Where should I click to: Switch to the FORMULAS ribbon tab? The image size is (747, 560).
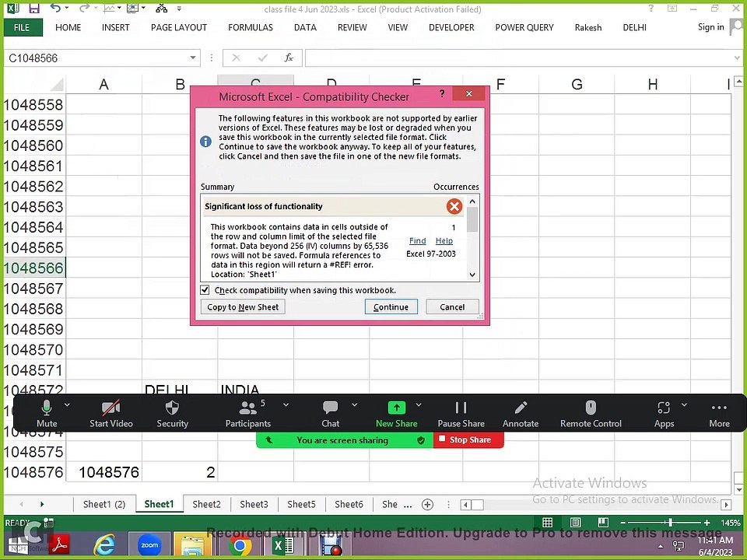coord(250,28)
